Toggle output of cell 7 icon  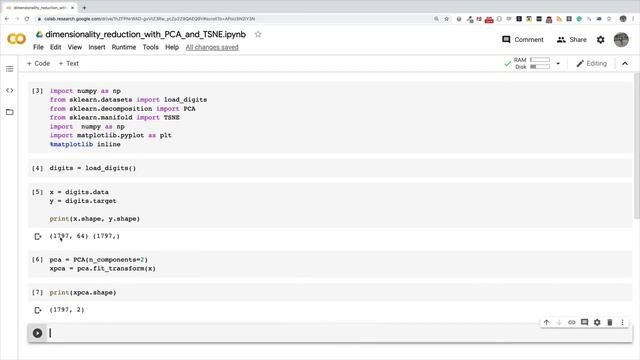(38, 310)
